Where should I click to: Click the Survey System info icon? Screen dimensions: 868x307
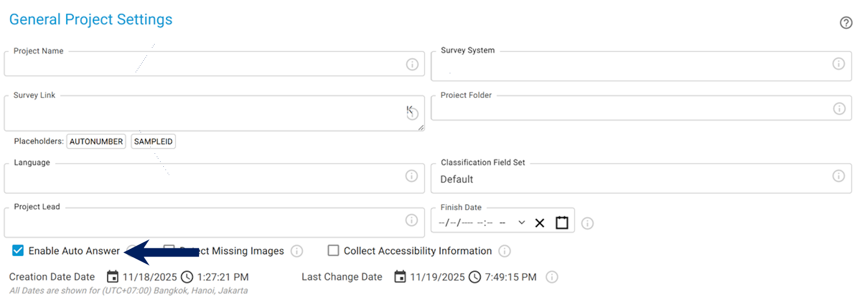point(838,64)
